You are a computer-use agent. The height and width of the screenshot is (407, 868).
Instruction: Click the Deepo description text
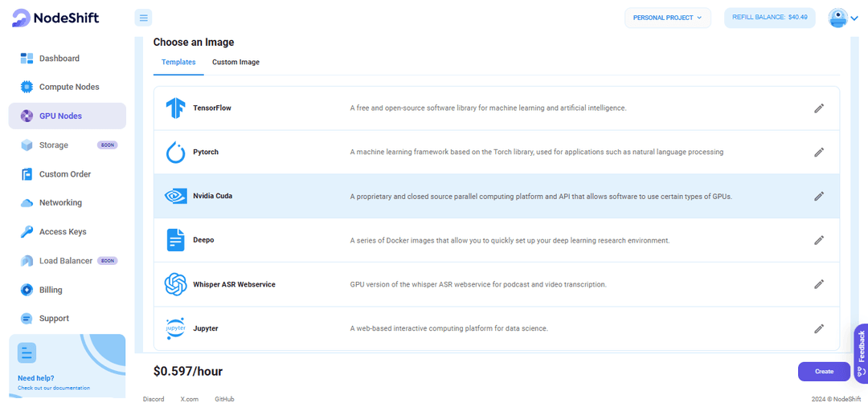coord(510,241)
